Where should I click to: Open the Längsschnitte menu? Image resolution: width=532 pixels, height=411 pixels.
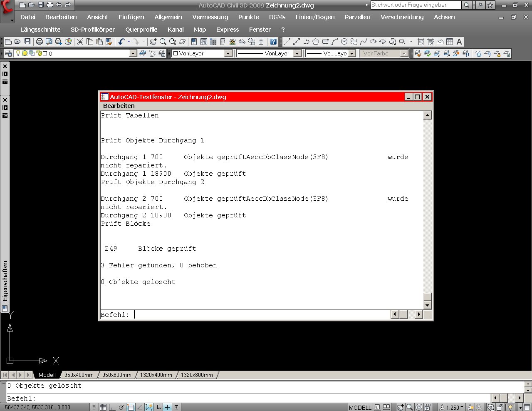[40, 30]
